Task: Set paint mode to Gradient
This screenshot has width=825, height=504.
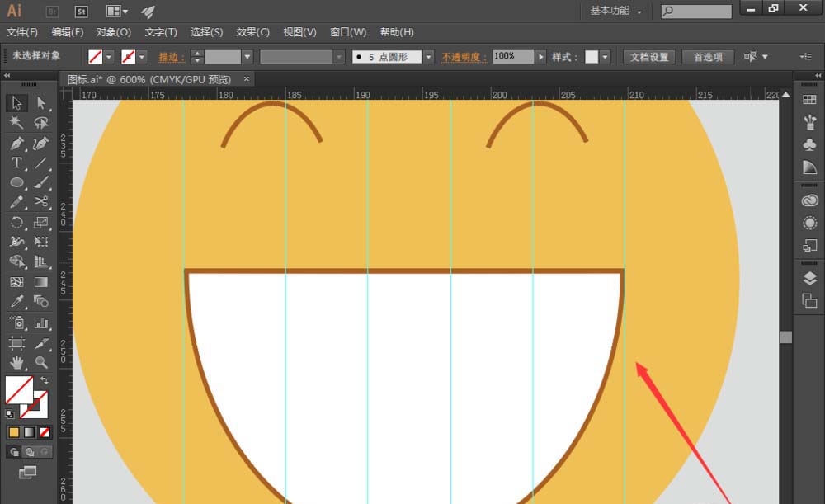Action: point(30,432)
